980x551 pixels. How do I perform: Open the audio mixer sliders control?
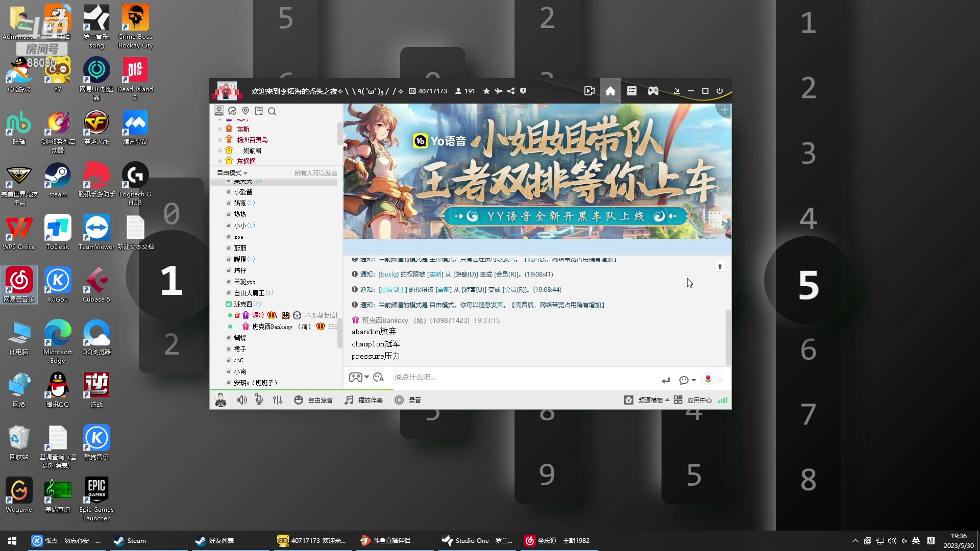[278, 400]
